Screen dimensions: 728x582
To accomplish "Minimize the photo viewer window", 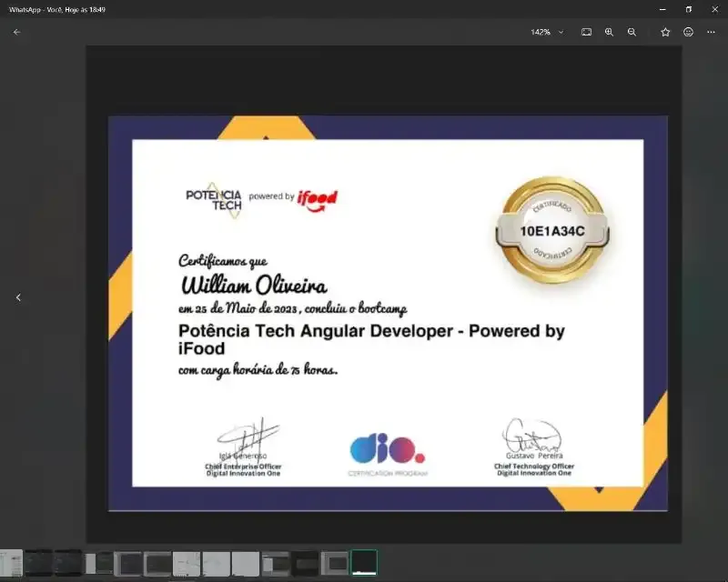I will click(662, 9).
